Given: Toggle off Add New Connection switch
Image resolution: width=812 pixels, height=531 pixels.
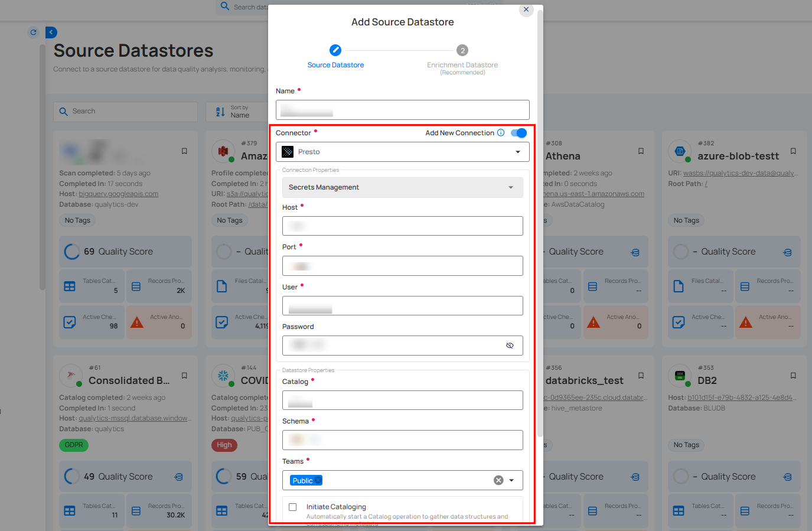Looking at the screenshot, I should pyautogui.click(x=519, y=133).
